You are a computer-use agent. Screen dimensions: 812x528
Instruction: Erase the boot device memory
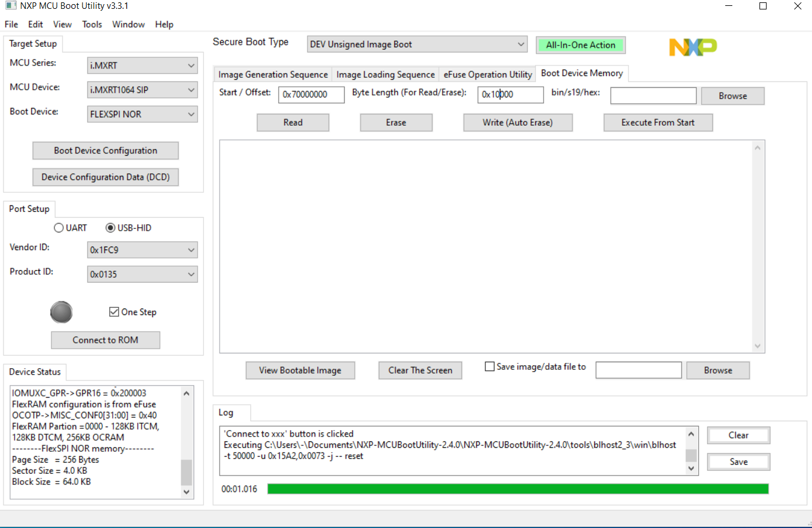coord(395,122)
